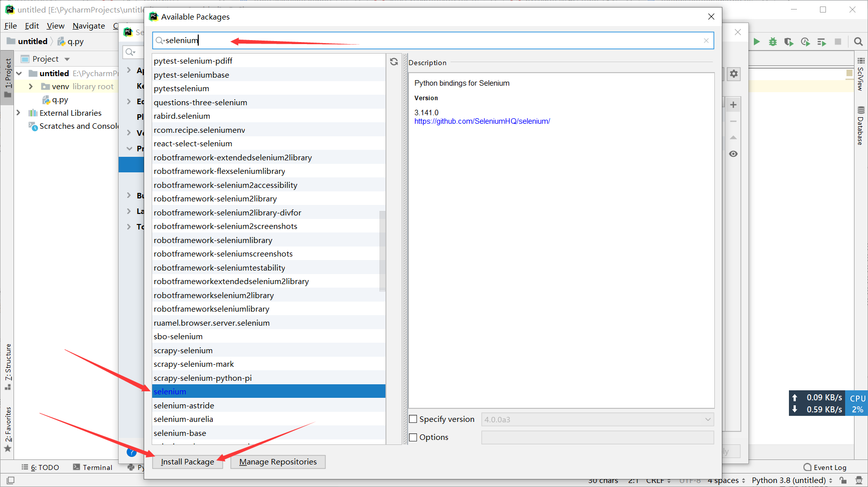
Task: Click the Install Package button
Action: click(188, 462)
